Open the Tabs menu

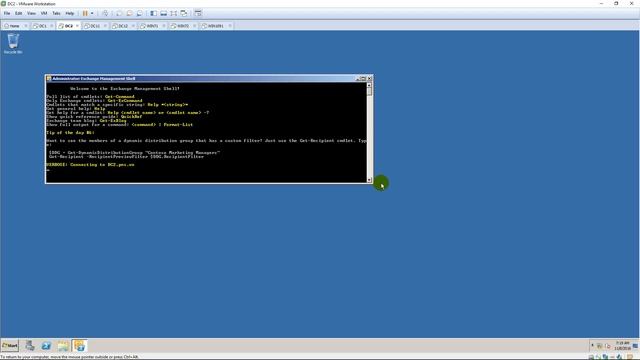tap(56, 13)
